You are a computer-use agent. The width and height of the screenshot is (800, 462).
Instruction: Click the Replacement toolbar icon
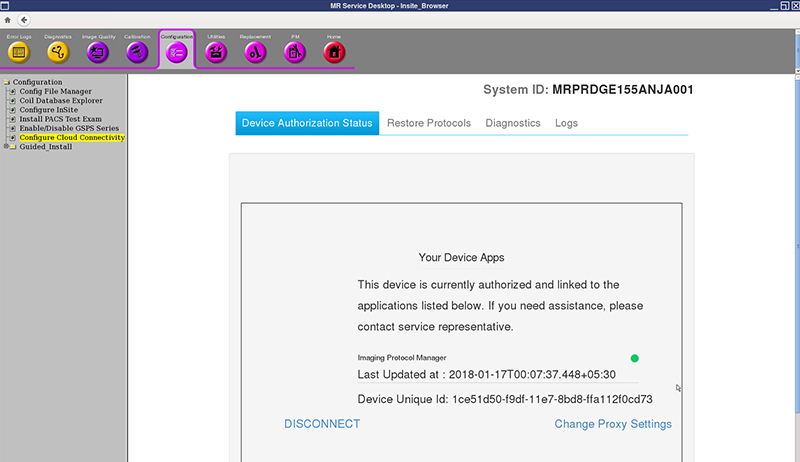[255, 52]
